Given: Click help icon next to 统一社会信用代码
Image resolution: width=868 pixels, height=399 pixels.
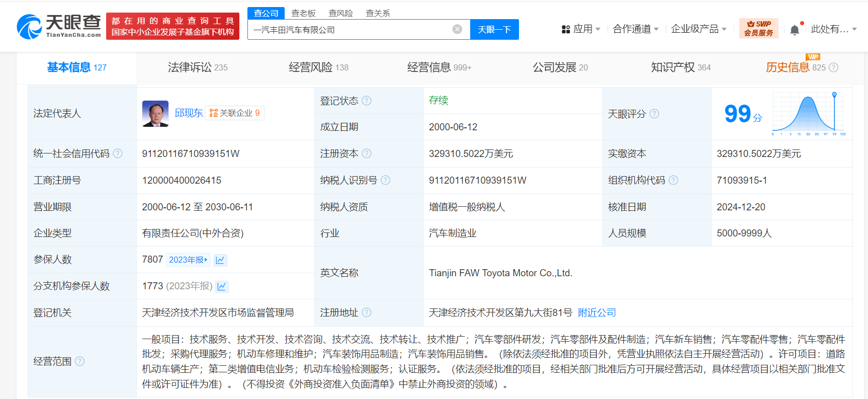Looking at the screenshot, I should click(118, 153).
